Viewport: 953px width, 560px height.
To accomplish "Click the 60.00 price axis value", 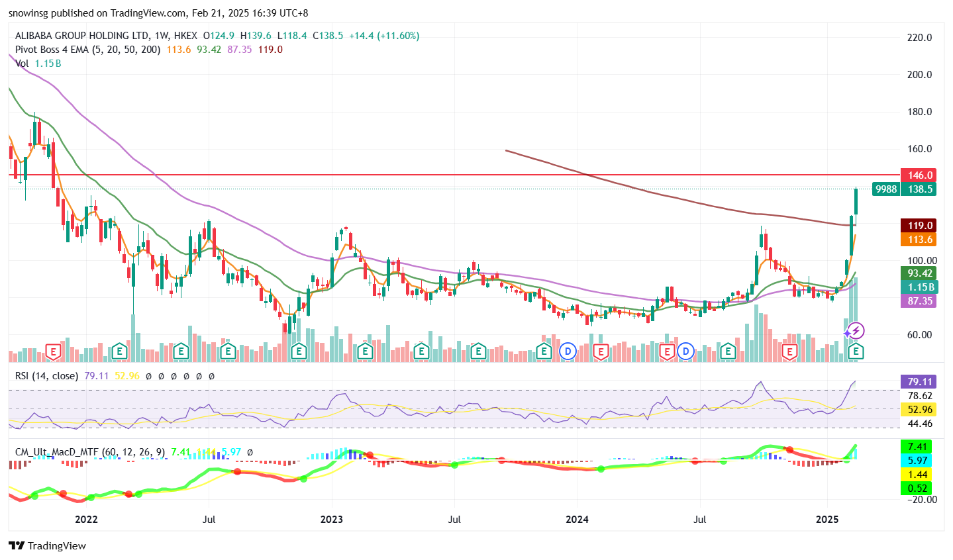I will 919,335.
